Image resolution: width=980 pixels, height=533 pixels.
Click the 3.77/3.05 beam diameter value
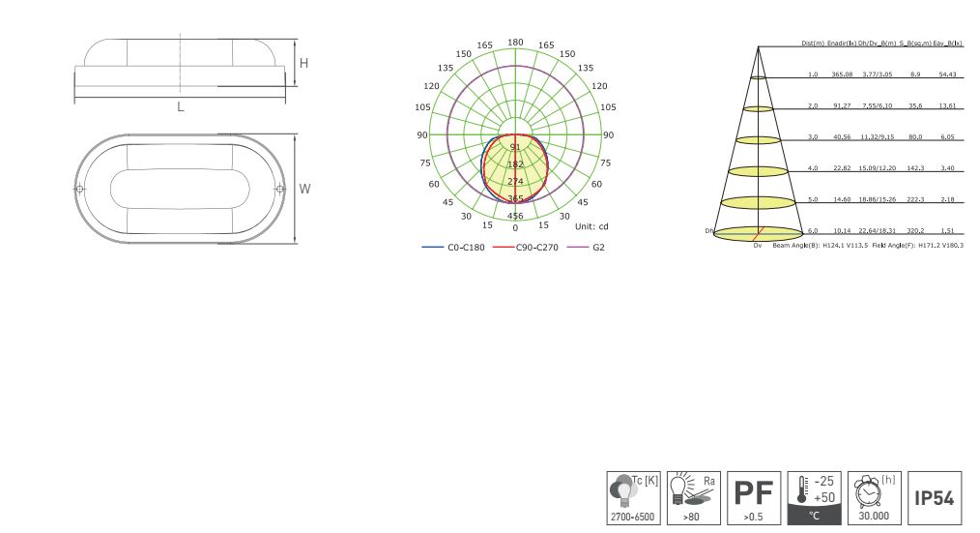point(878,74)
